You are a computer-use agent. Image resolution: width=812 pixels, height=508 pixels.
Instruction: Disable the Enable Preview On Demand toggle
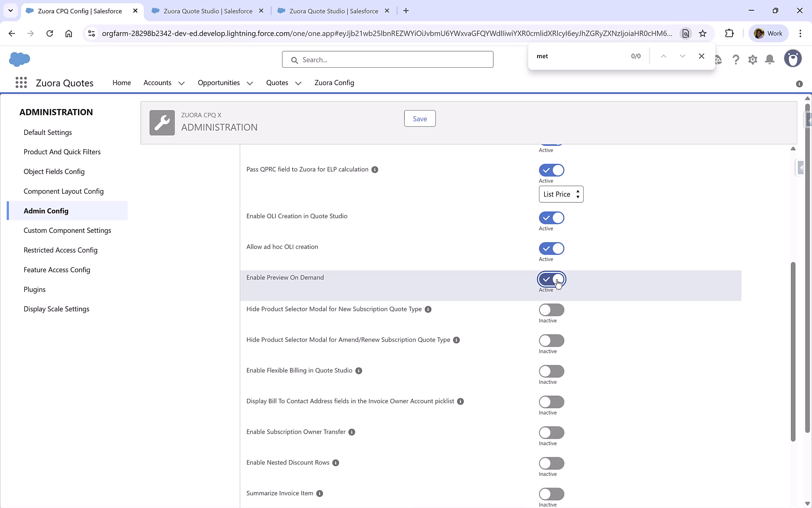coord(551,279)
